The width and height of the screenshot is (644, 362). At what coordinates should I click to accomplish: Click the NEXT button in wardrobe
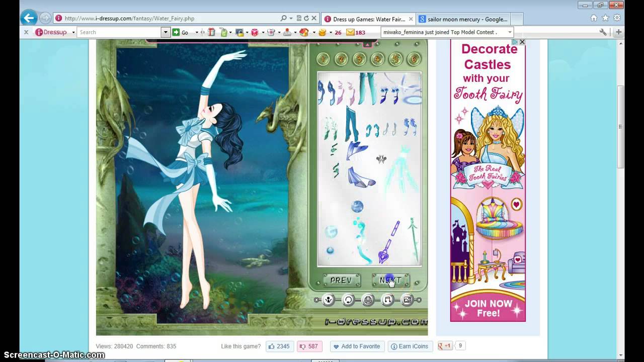pos(390,281)
